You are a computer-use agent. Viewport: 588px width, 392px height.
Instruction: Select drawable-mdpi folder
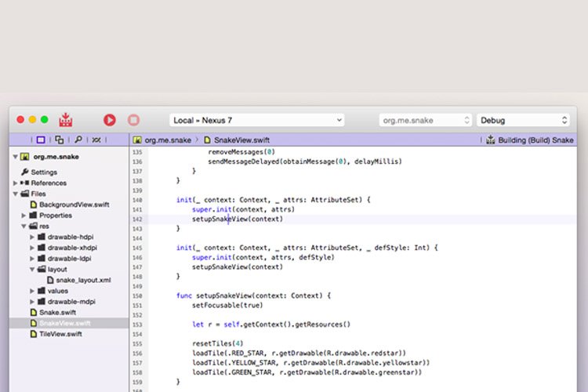click(x=71, y=302)
